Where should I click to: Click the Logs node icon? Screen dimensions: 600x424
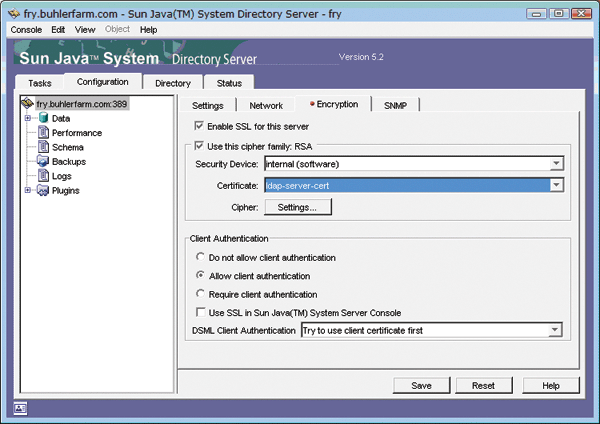(43, 176)
